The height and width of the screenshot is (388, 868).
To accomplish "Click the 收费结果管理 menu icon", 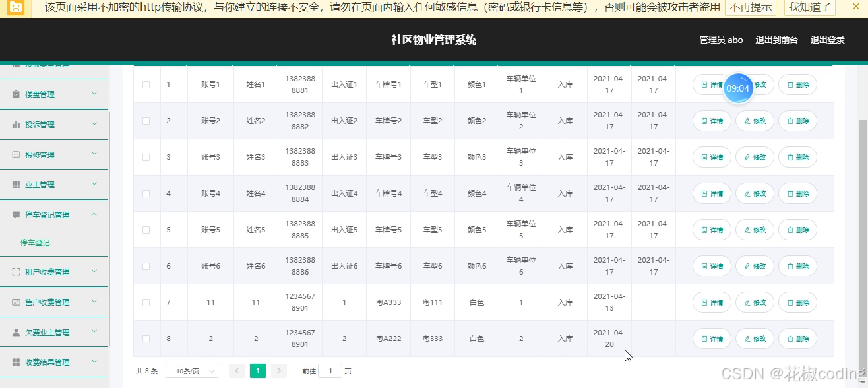I will pyautogui.click(x=16, y=362).
